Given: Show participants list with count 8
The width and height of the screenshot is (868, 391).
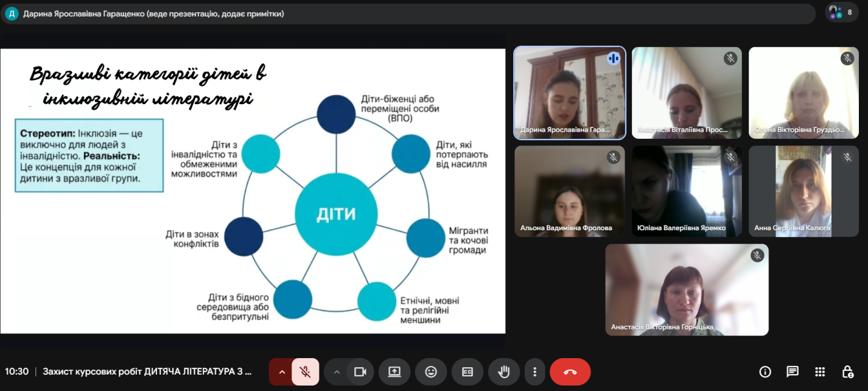Looking at the screenshot, I should point(842,12).
